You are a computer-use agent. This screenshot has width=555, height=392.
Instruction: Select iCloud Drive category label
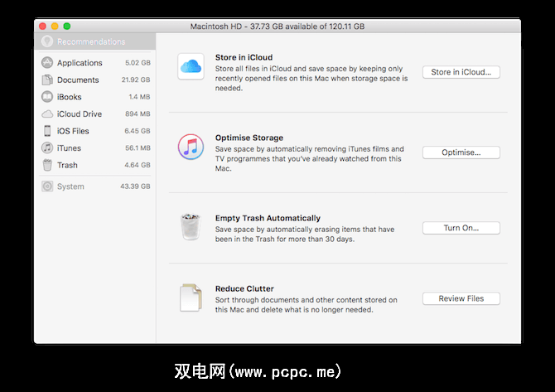pyautogui.click(x=80, y=114)
